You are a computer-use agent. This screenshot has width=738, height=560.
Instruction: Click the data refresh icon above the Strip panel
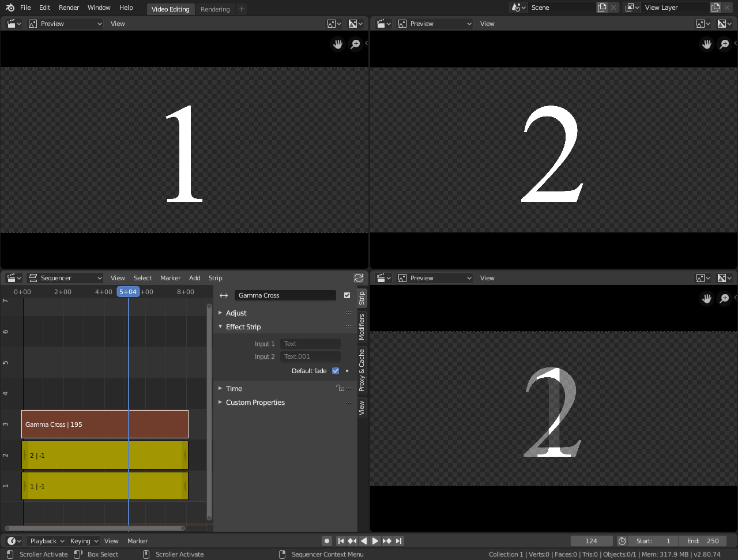[x=359, y=277]
